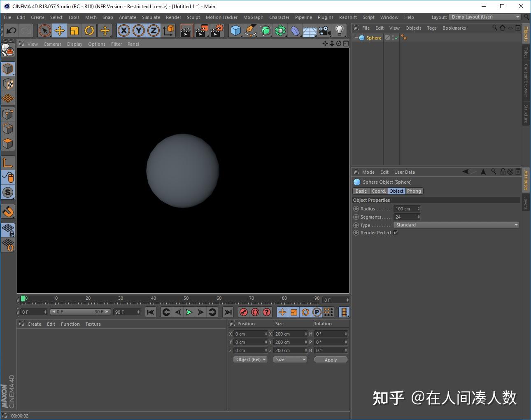Click the Radius input field for the Sphere
531x420 pixels.
(x=405, y=208)
